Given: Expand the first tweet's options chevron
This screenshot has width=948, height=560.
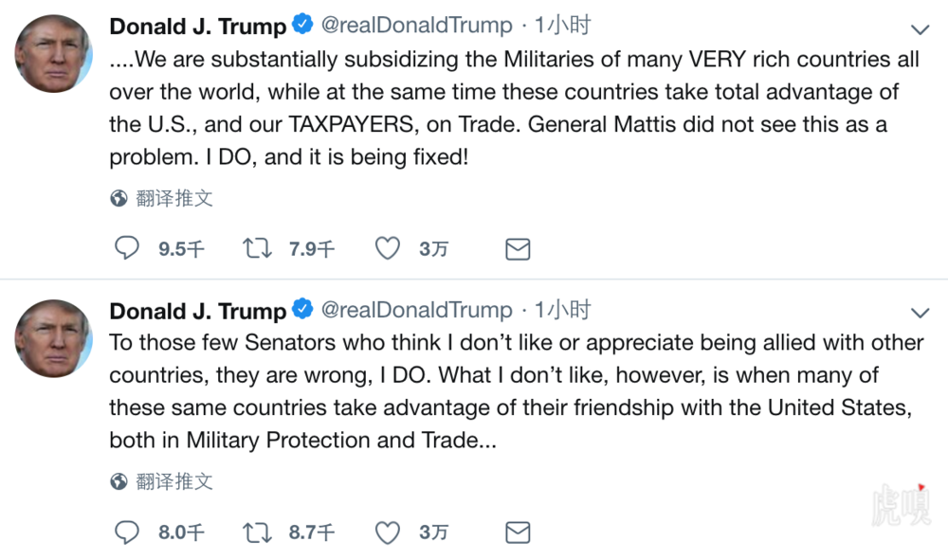Looking at the screenshot, I should coord(920,29).
